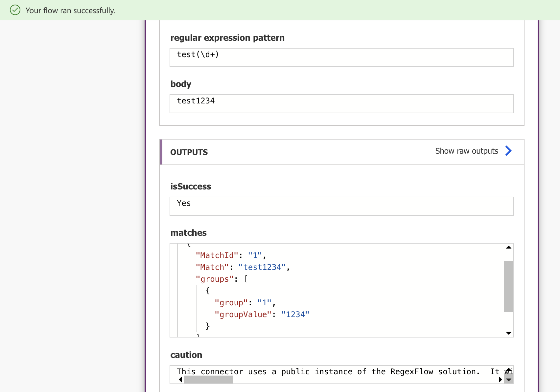Click the caution box small down arrow
The width and height of the screenshot is (560, 392).
pos(509,380)
